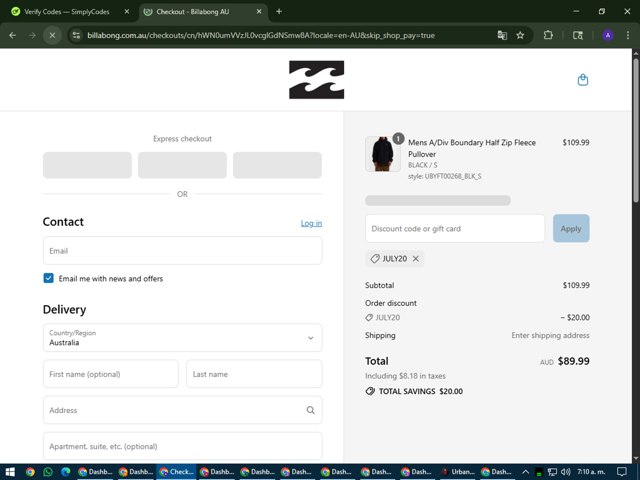Click the $89.99 total amount
Image resolution: width=640 pixels, height=480 pixels.
(573, 361)
